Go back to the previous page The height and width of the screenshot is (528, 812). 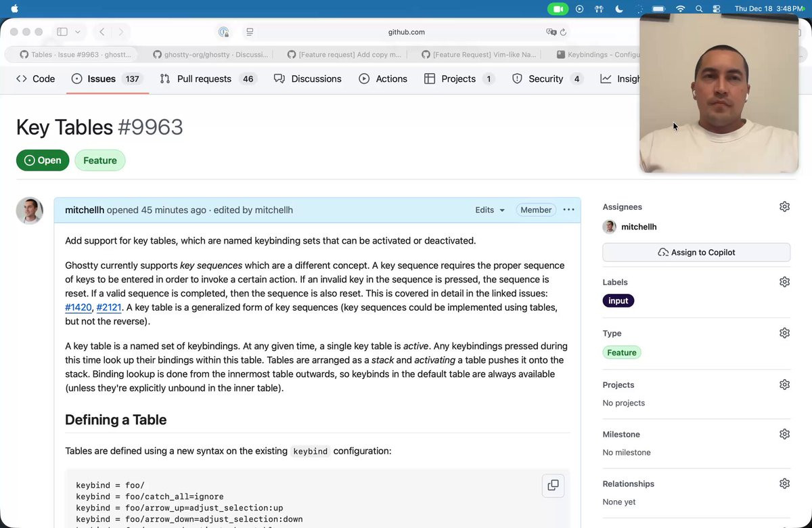[102, 32]
